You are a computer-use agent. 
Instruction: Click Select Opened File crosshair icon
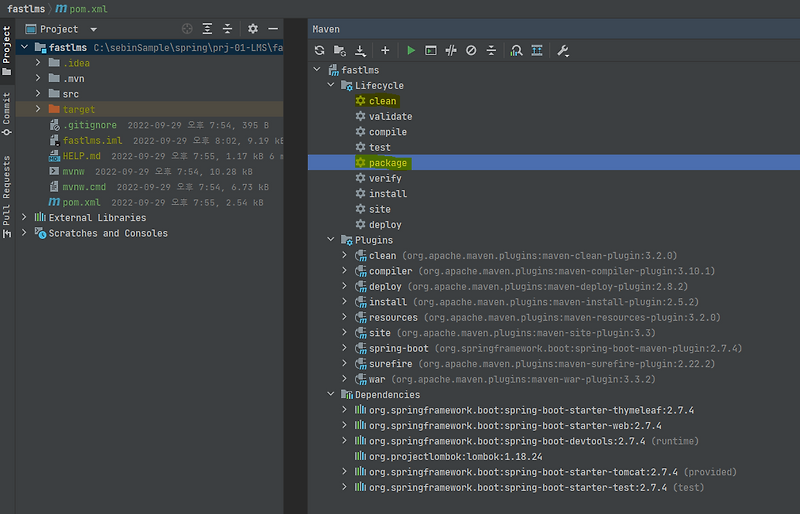coord(188,29)
